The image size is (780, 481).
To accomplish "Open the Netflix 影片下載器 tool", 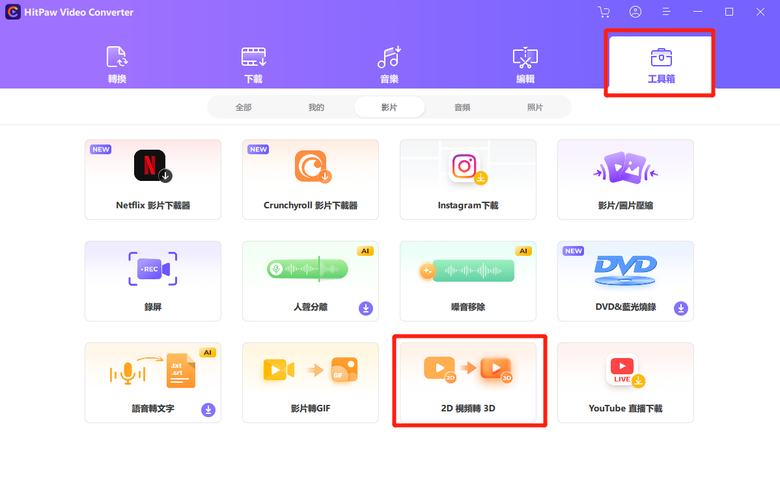I will (x=153, y=179).
